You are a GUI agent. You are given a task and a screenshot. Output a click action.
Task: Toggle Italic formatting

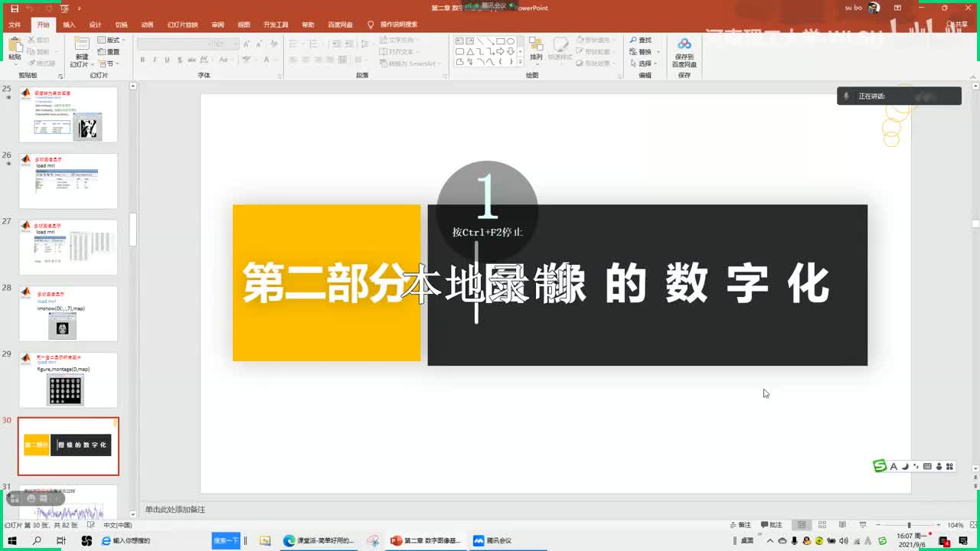(x=155, y=60)
